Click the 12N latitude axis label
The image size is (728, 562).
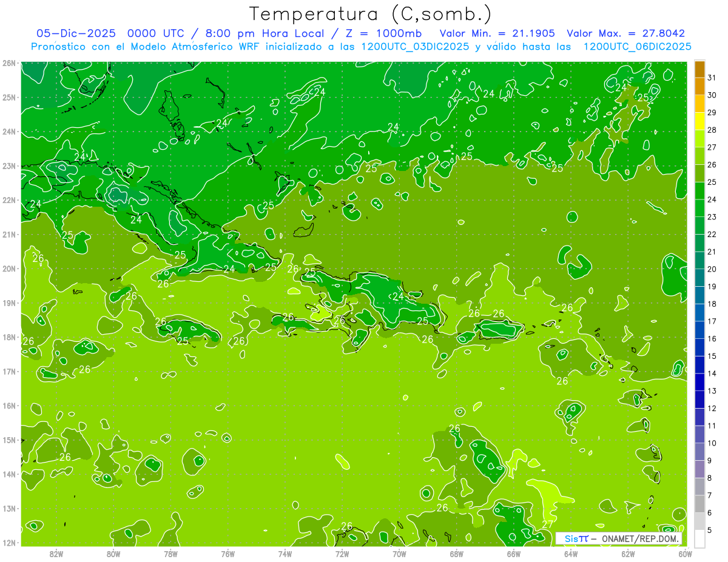[x=9, y=543]
